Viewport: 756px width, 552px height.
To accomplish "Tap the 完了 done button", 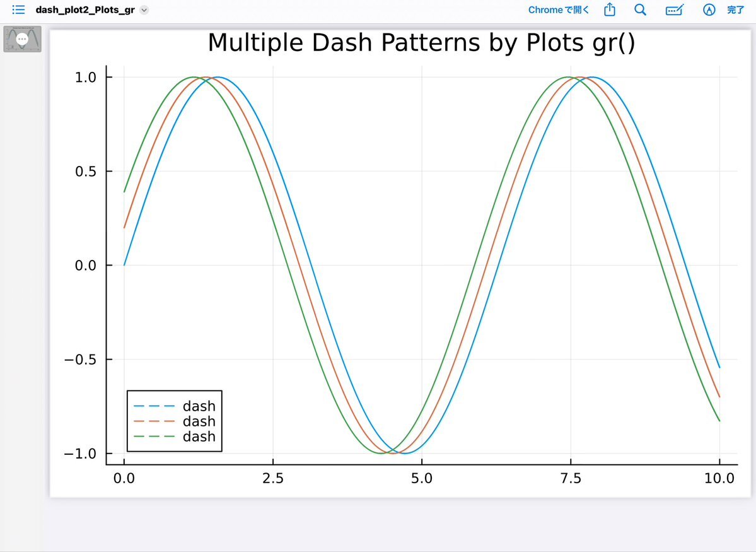I will click(735, 9).
